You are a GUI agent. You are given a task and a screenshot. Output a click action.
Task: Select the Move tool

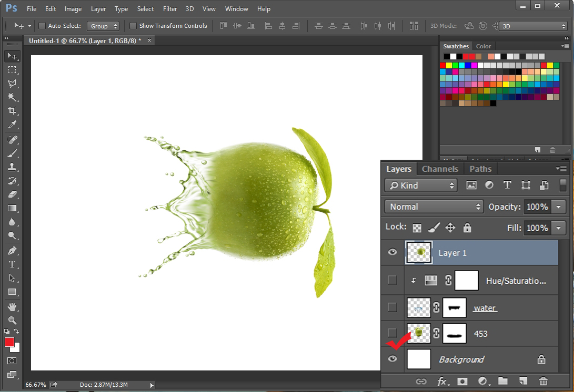coord(12,56)
